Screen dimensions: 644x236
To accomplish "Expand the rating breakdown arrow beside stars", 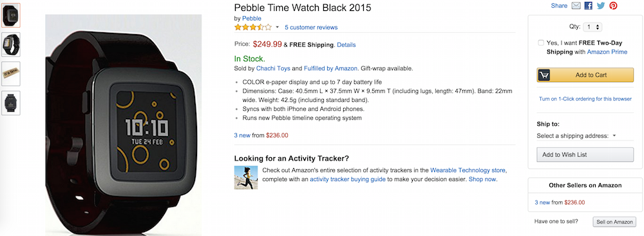I will pyautogui.click(x=277, y=28).
